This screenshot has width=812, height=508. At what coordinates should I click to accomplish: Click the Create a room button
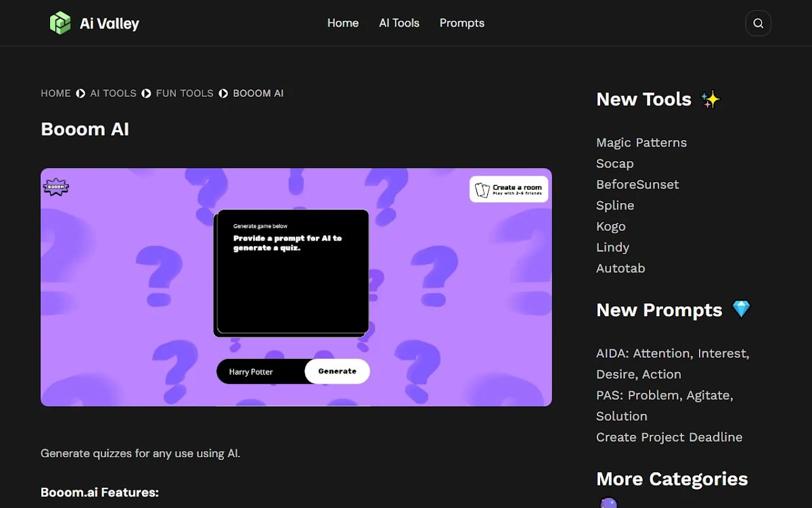click(x=509, y=190)
